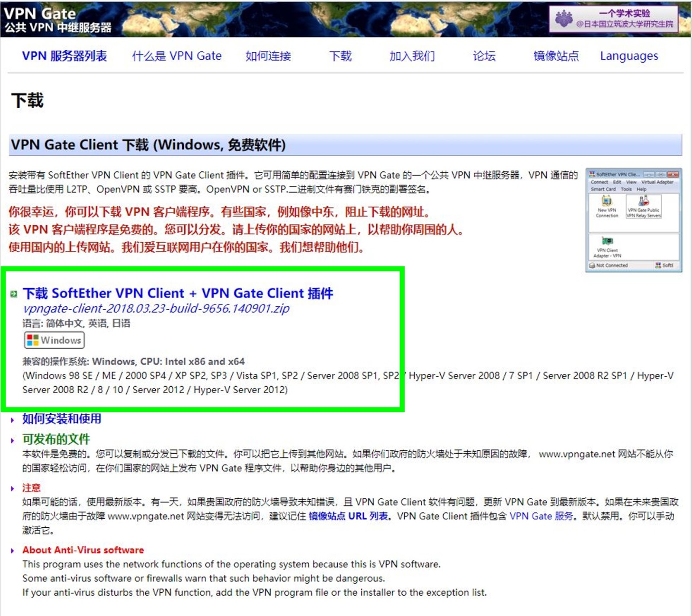Click the 语言: 简体中文, 英语, 日语 line

pyautogui.click(x=76, y=323)
